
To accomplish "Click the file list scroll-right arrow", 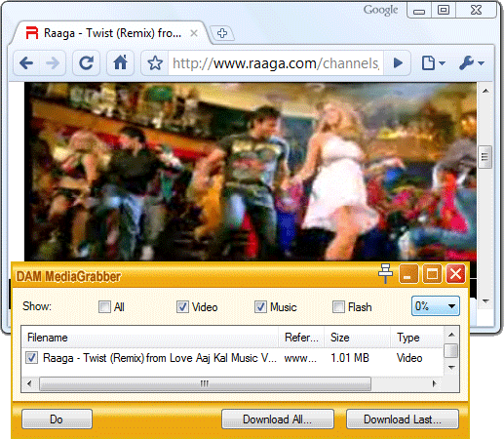I will 434,383.
